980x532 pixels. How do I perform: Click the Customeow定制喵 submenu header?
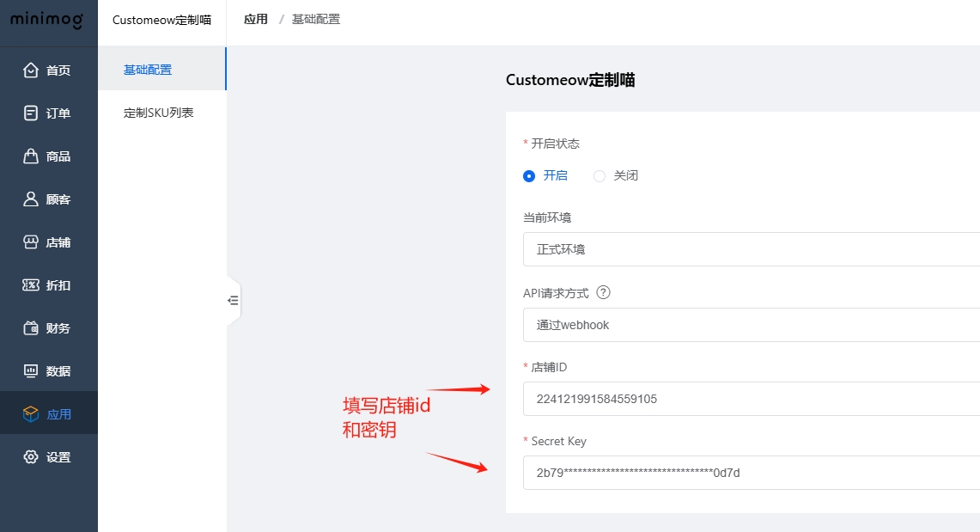[161, 20]
